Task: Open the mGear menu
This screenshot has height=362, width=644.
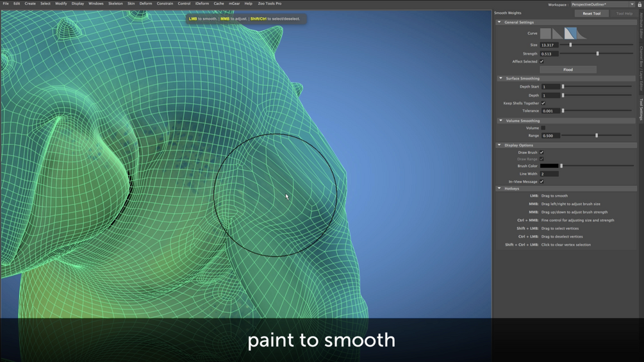Action: pyautogui.click(x=234, y=3)
